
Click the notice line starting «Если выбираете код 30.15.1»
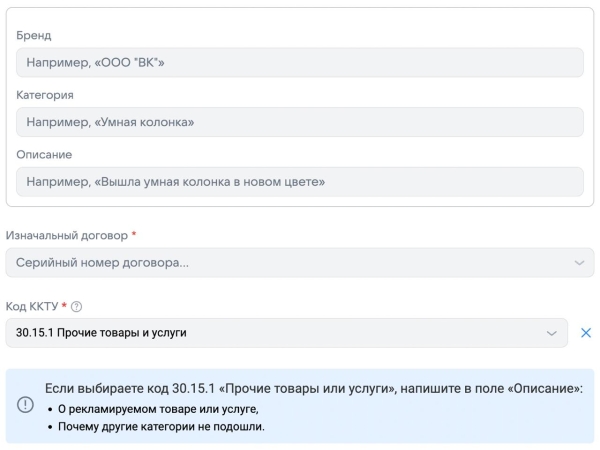(x=313, y=387)
